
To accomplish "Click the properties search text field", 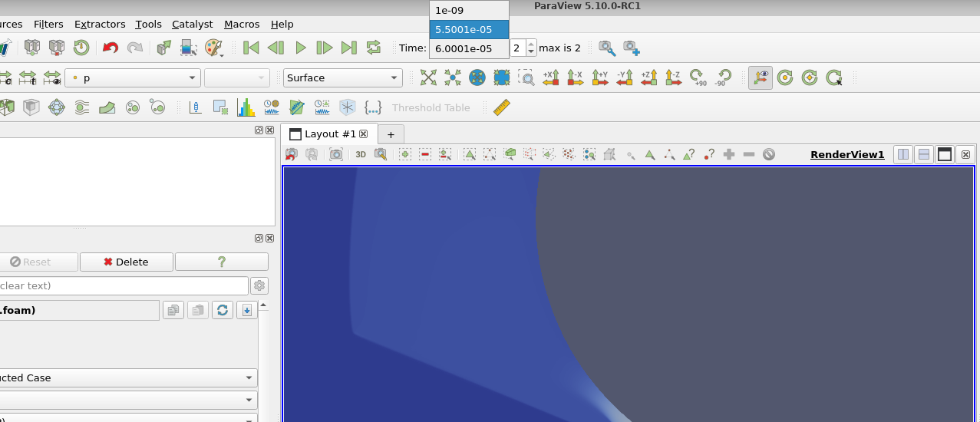I will [123, 285].
